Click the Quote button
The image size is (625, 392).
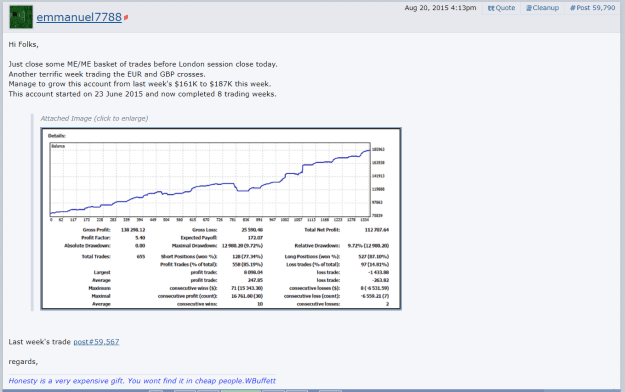tap(501, 8)
